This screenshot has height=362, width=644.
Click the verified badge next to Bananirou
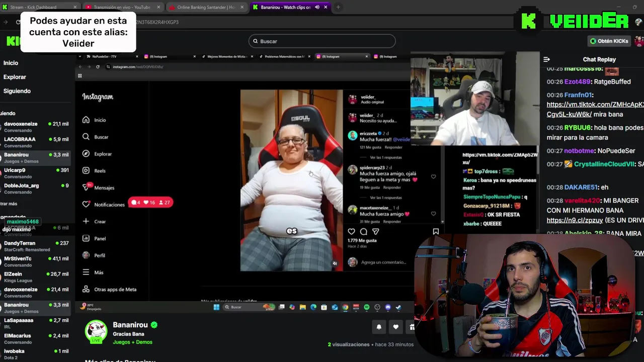(154, 325)
